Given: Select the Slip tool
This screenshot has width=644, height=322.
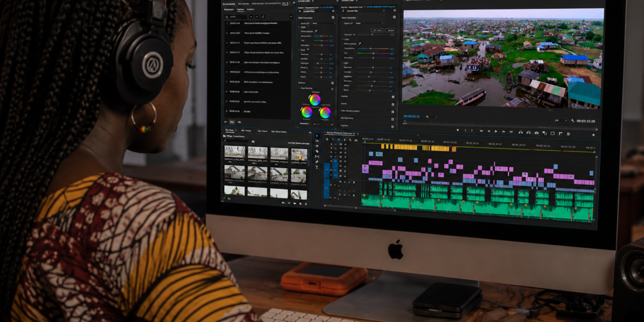Looking at the screenshot, I should click(317, 156).
